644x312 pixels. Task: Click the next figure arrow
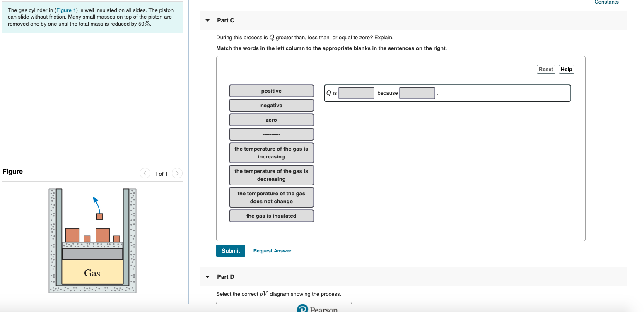click(177, 173)
